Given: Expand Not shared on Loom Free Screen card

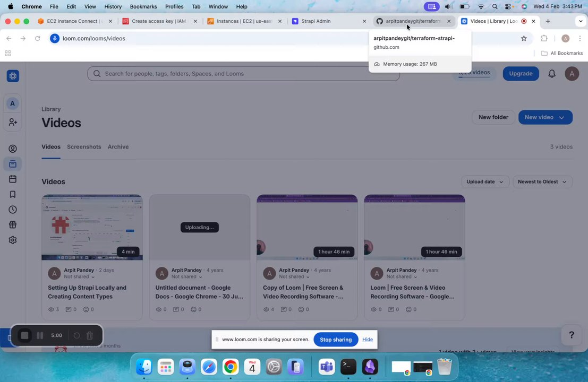Looking at the screenshot, I should (x=402, y=277).
